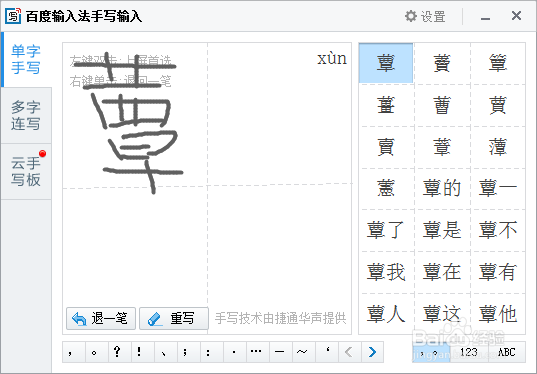Switch symbol bar to 123 numbers
The height and width of the screenshot is (374, 537).
point(469,352)
